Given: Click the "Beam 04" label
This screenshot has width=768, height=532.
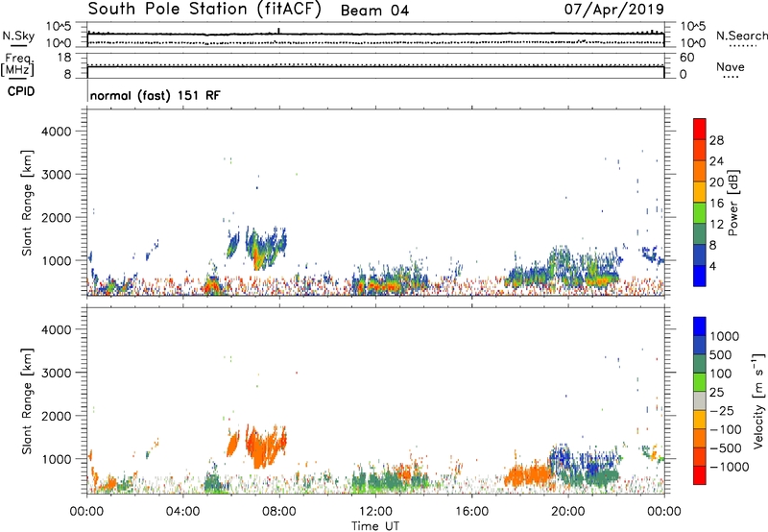Looking at the screenshot, I should pyautogui.click(x=374, y=11).
